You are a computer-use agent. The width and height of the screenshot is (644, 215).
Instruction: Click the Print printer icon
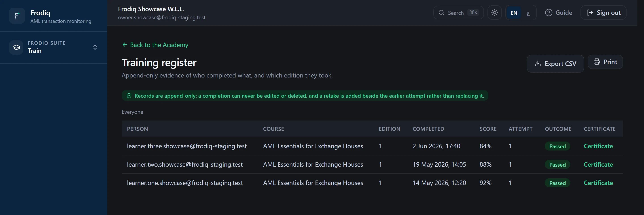pyautogui.click(x=597, y=62)
